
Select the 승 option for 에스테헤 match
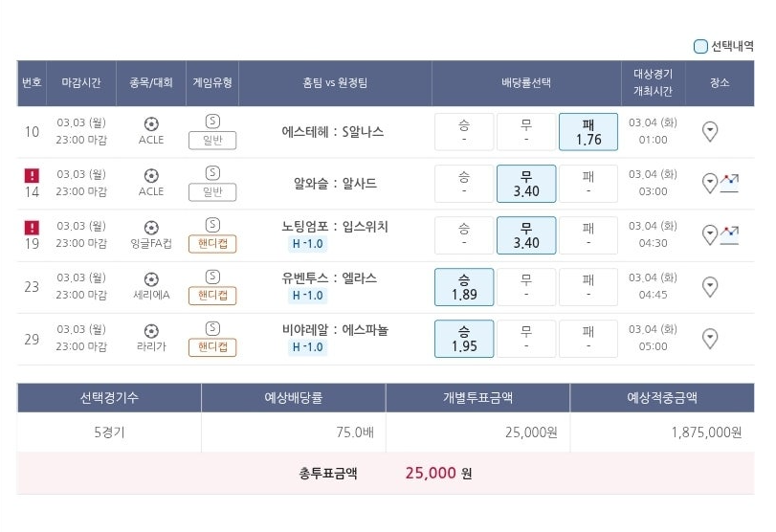[x=464, y=132]
